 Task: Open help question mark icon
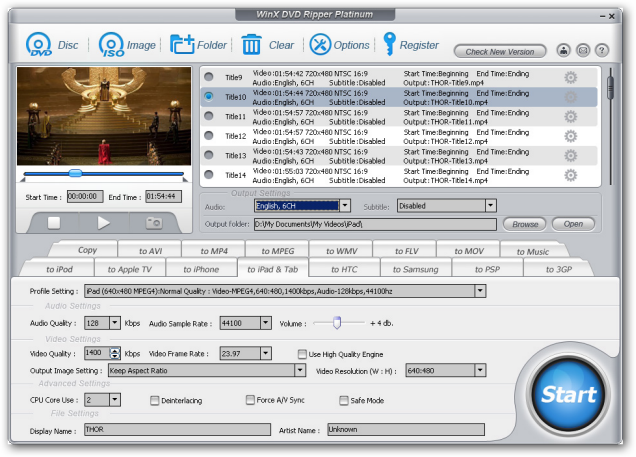(x=602, y=51)
